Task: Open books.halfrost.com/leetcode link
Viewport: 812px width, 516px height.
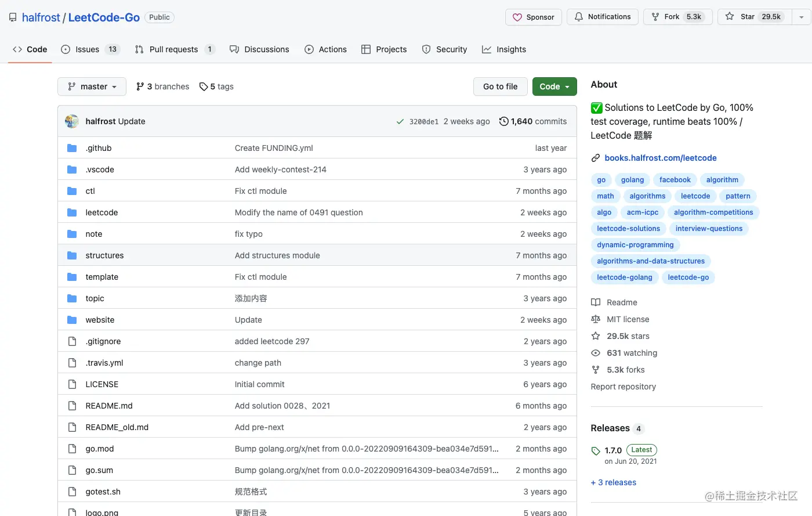Action: pos(661,158)
